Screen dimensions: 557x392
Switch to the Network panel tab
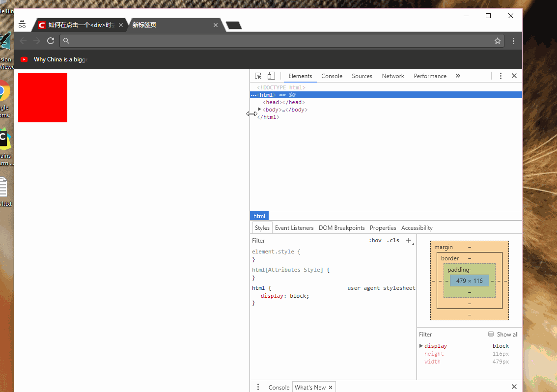click(393, 76)
